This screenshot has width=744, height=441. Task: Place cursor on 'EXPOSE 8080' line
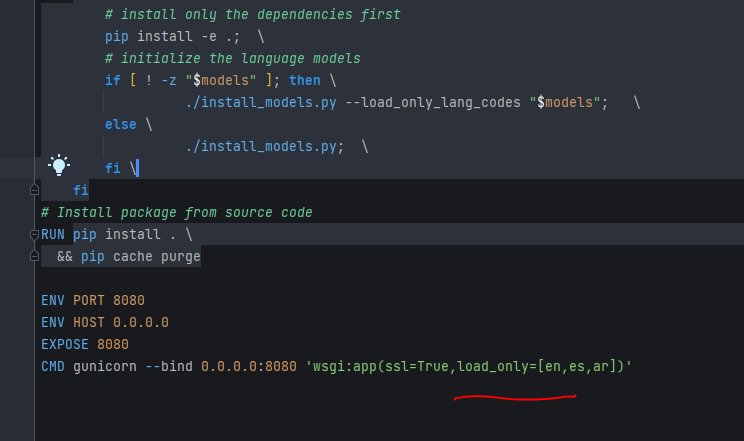pos(85,345)
